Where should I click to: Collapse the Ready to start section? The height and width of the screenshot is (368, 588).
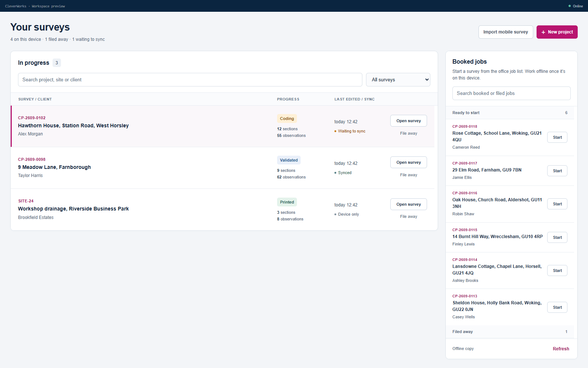point(510,113)
